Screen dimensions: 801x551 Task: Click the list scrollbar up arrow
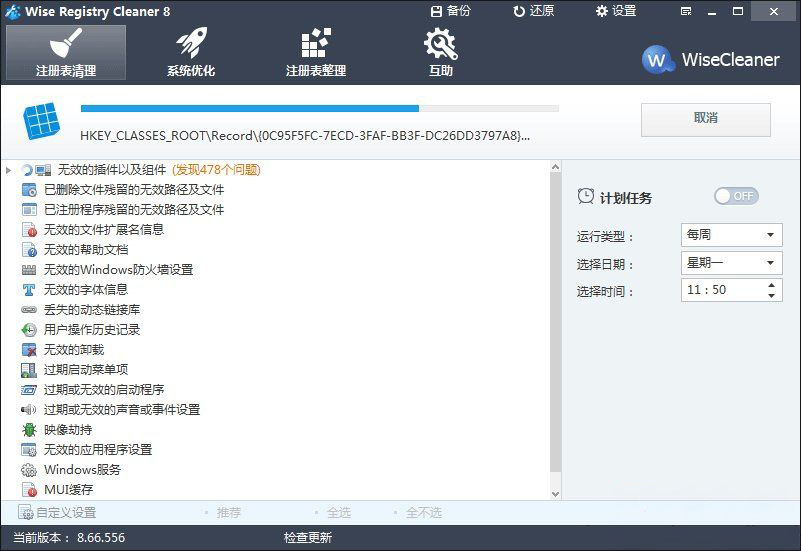tap(555, 167)
